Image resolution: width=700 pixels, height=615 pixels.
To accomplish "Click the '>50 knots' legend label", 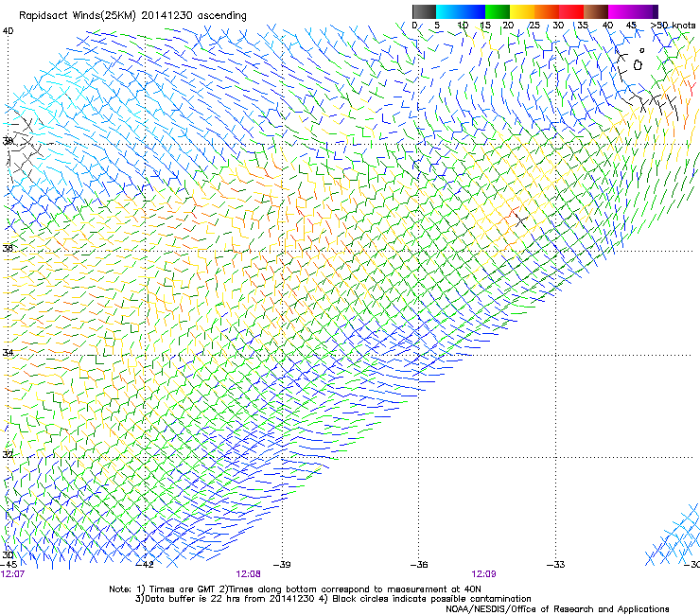I will [x=674, y=26].
